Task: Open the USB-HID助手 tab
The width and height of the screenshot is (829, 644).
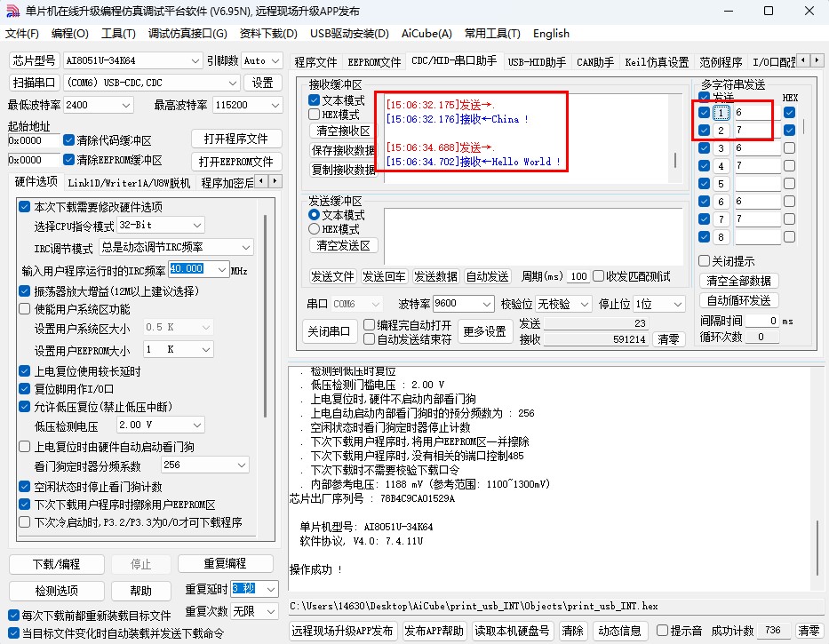Action: click(x=537, y=62)
